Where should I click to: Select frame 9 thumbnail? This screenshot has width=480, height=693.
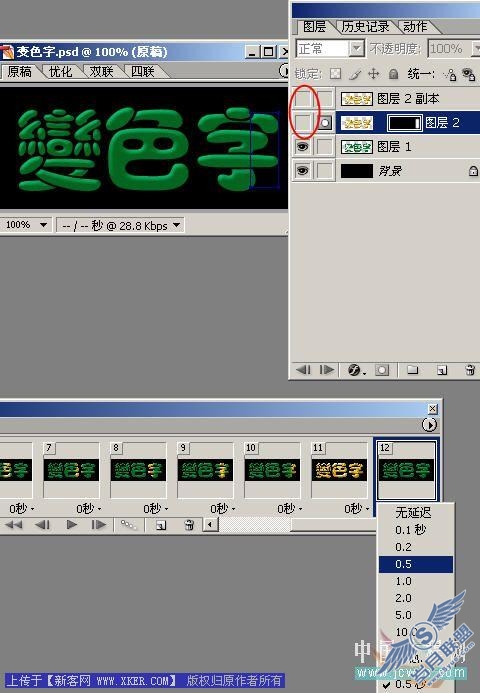click(x=205, y=470)
